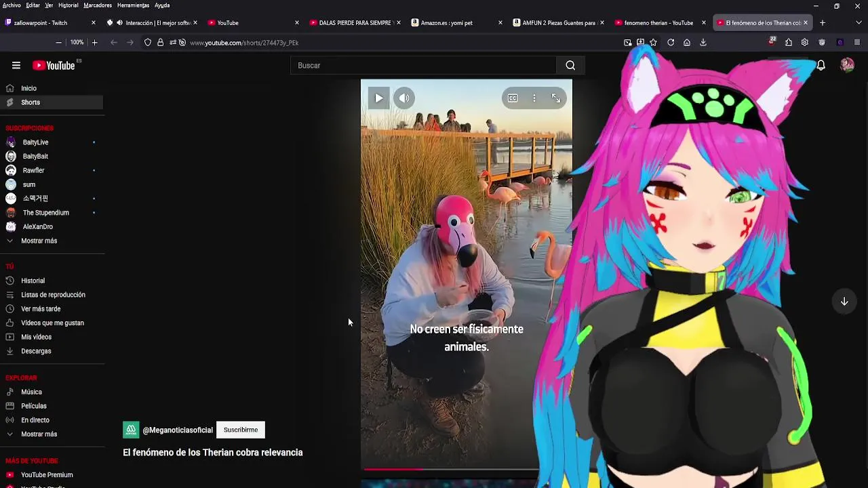Go to Inicio in sidebar

(28, 88)
